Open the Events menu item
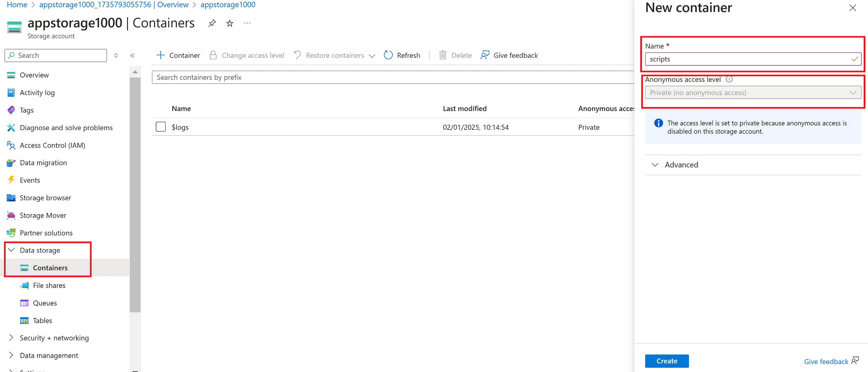The width and height of the screenshot is (868, 372). [30, 180]
